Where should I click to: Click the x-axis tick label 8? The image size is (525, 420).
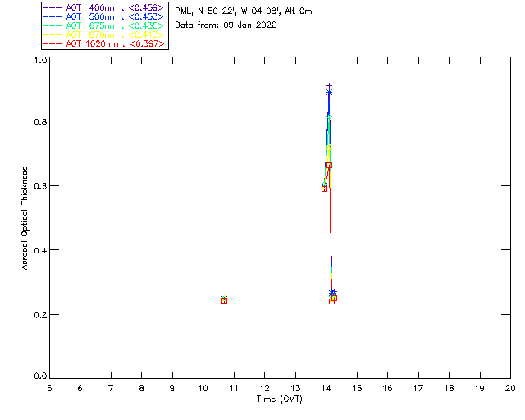(142, 388)
